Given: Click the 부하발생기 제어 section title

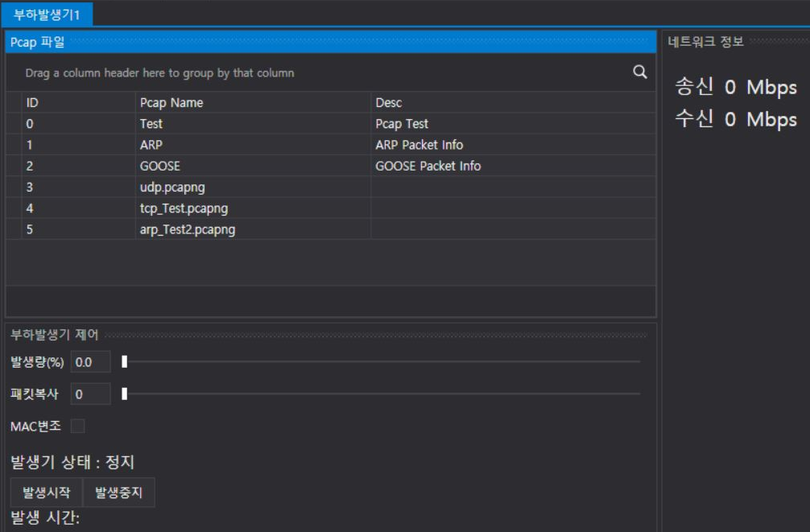Looking at the screenshot, I should pyautogui.click(x=54, y=334).
